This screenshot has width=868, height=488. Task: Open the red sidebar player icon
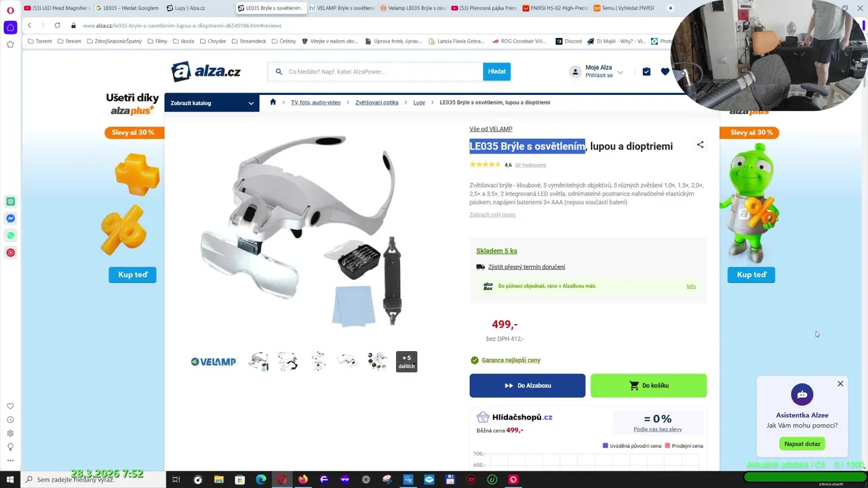[10, 253]
